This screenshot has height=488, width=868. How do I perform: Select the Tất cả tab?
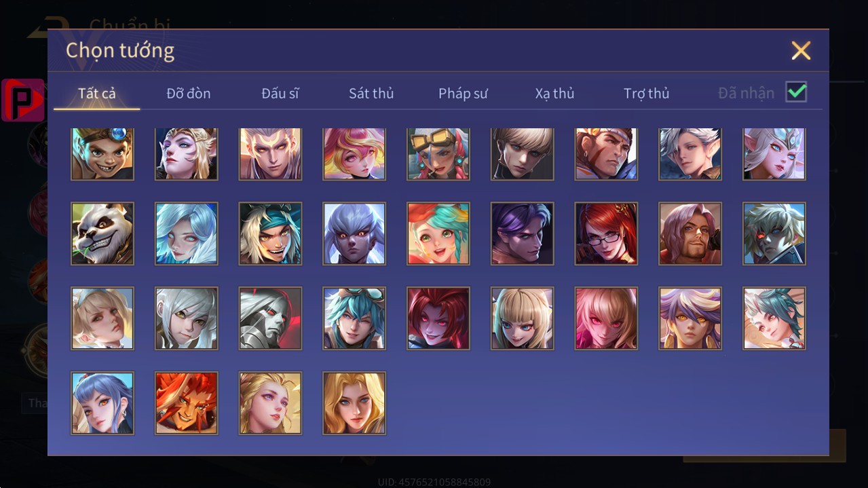pyautogui.click(x=97, y=93)
